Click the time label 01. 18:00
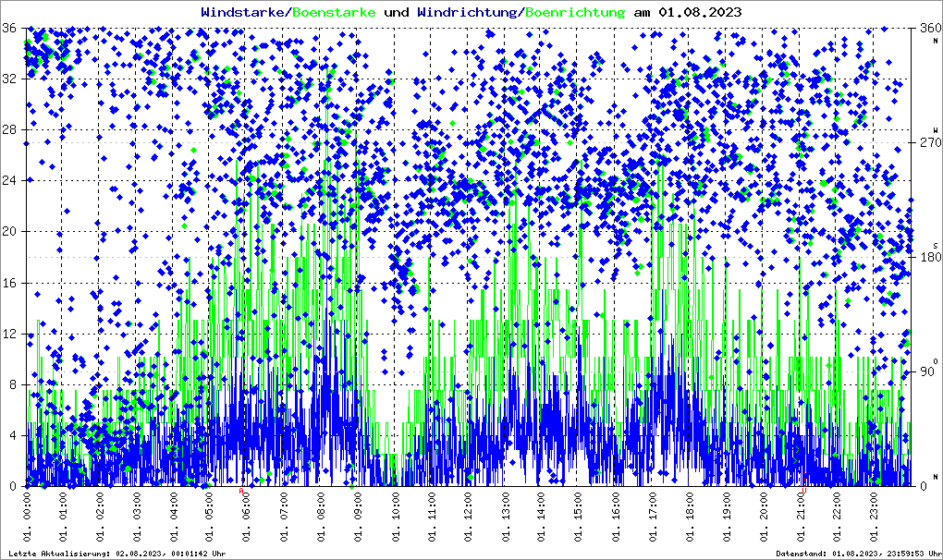The image size is (943, 560). point(689,517)
